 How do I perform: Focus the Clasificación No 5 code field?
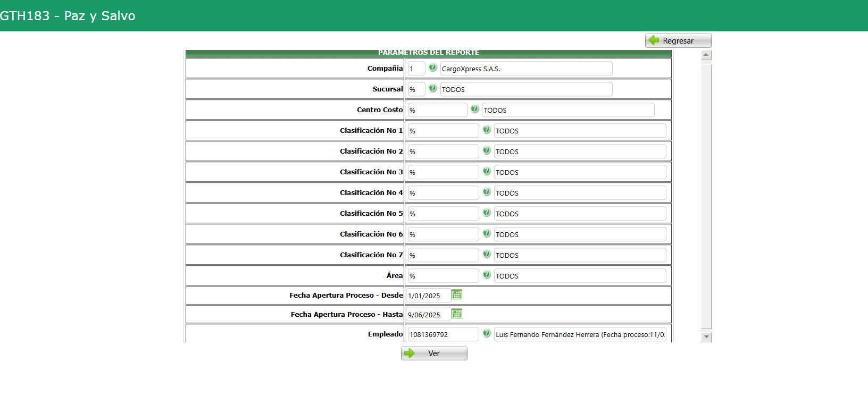point(443,214)
